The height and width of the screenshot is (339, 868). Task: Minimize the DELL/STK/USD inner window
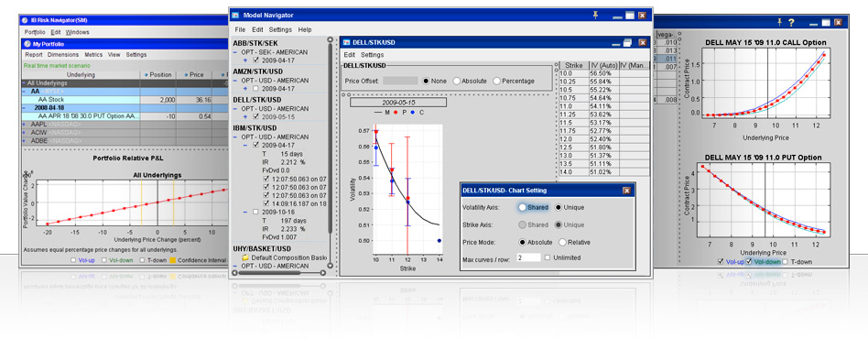point(615,43)
